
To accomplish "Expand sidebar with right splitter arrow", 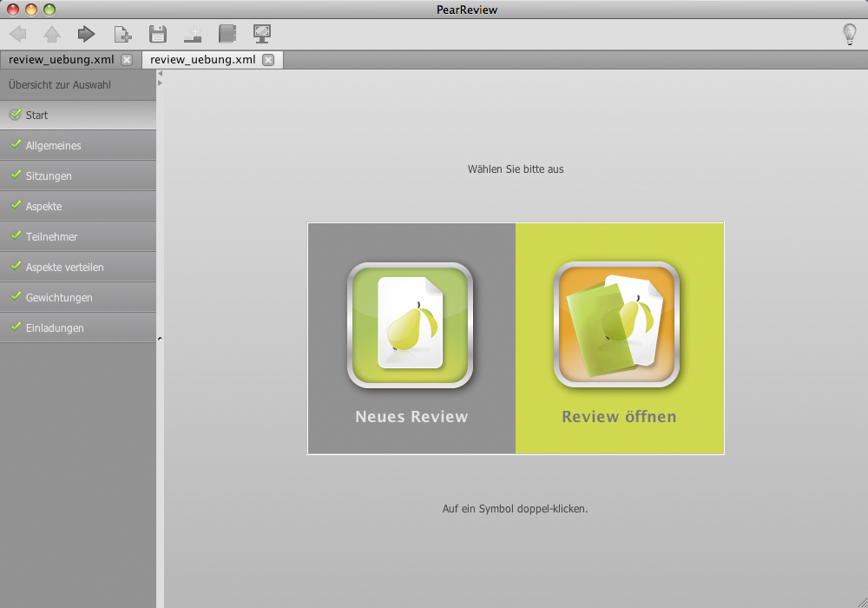I will click(x=160, y=83).
